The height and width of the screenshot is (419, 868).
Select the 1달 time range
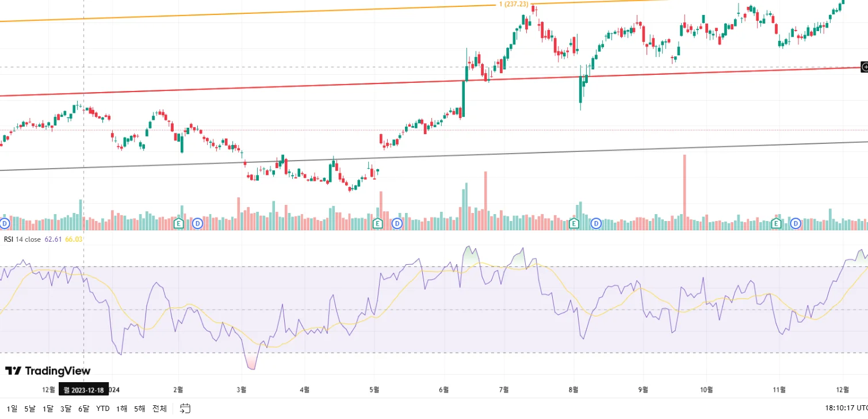[x=48, y=409]
